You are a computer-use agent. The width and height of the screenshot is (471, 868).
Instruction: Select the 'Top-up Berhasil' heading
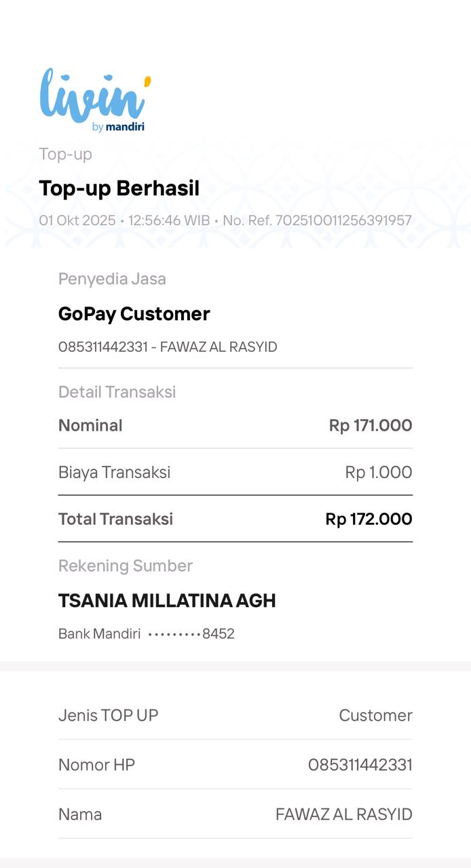click(x=119, y=189)
